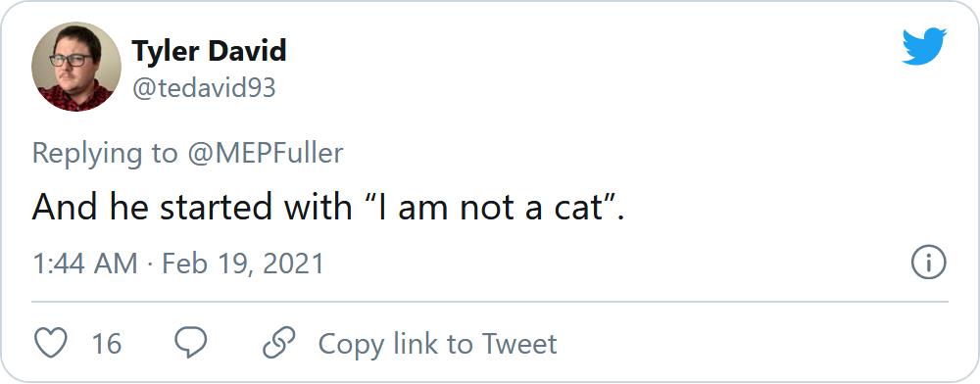The width and height of the screenshot is (980, 384).
Task: Like the tweet with the heart icon
Action: 50,344
